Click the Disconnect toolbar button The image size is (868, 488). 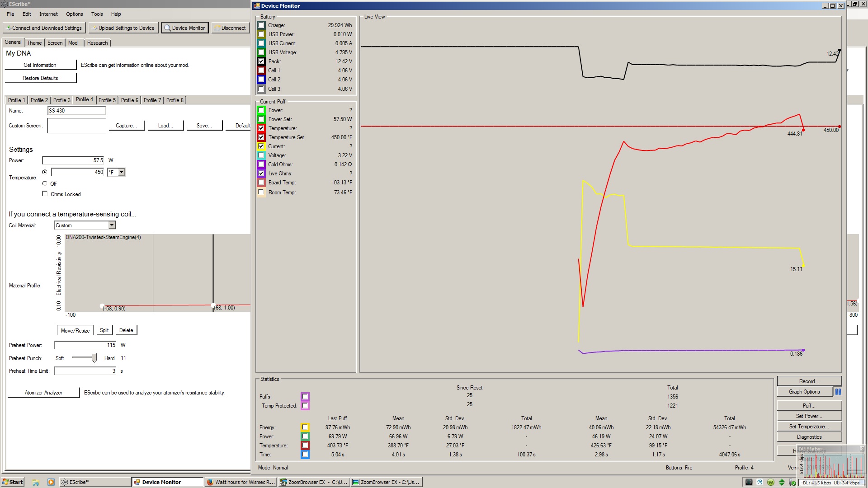tap(230, 28)
